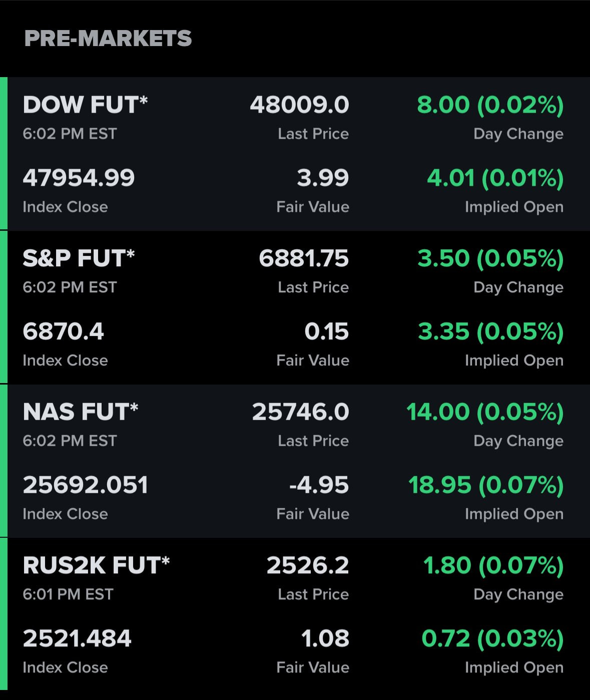Click Russell implied open 0.72 (0.03%)
The image size is (590, 700).
click(x=492, y=638)
